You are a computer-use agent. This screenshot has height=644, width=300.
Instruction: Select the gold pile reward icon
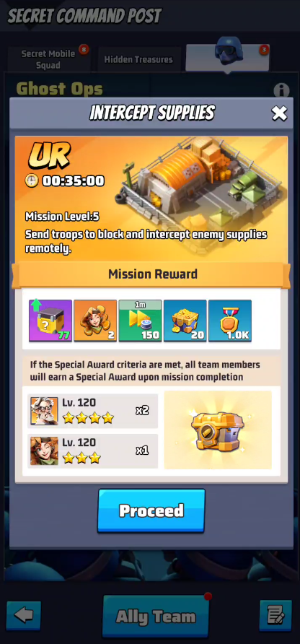click(x=185, y=321)
